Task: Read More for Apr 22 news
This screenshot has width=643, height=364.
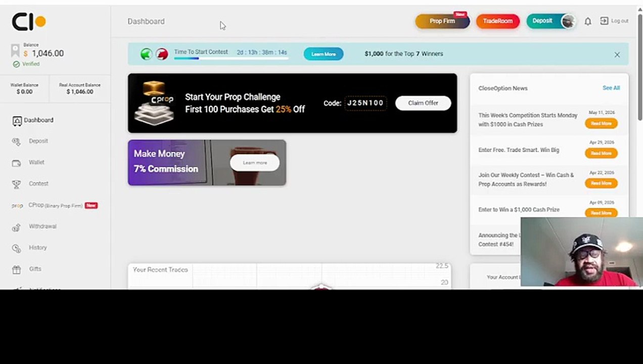Action: tap(601, 183)
